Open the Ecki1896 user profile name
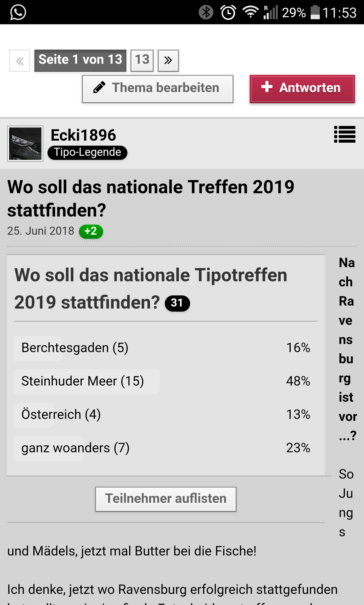Screen dimensions: 364x605 click(x=83, y=135)
